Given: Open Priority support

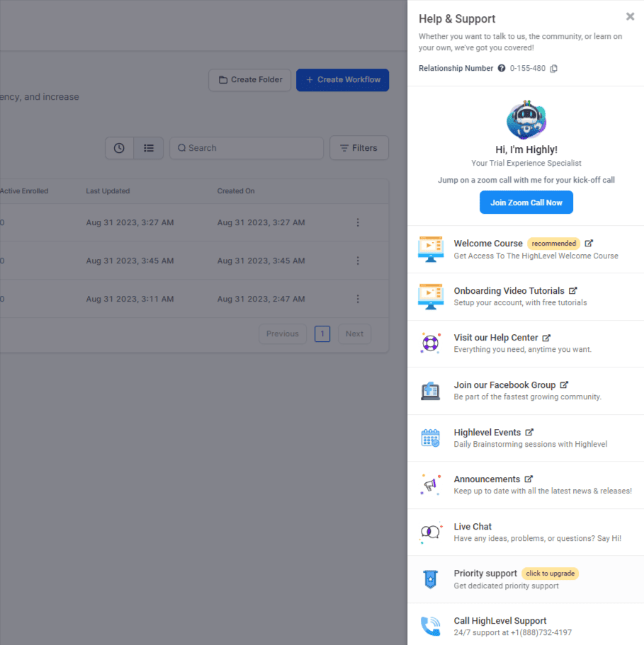Looking at the screenshot, I should pyautogui.click(x=485, y=573).
